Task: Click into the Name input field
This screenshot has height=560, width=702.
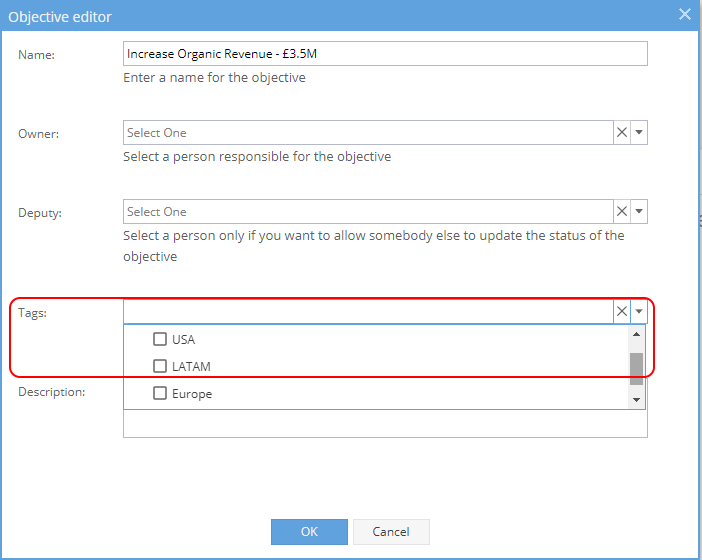Action: pyautogui.click(x=385, y=54)
